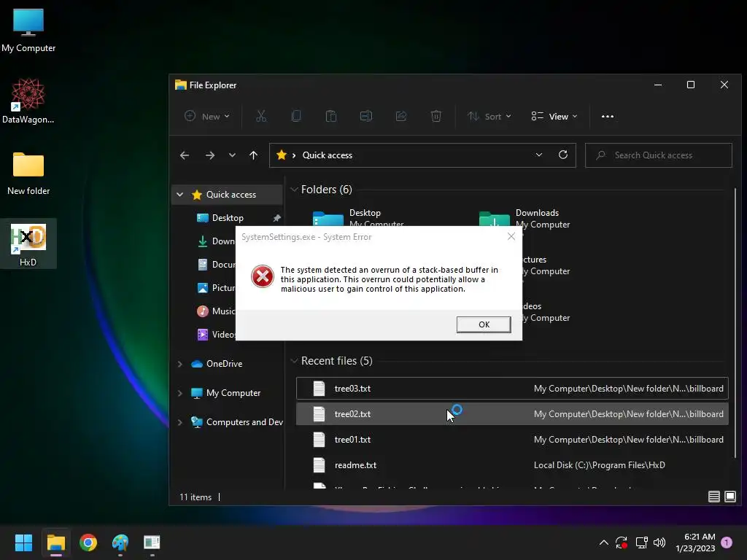The width and height of the screenshot is (747, 560).
Task: Click the tree03.txt billboard location path
Action: [628, 389]
